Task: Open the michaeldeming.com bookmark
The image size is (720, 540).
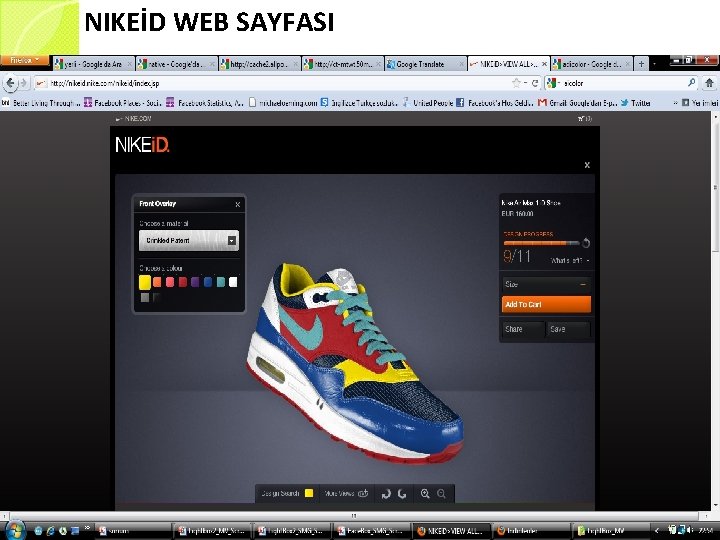Action: [x=283, y=103]
